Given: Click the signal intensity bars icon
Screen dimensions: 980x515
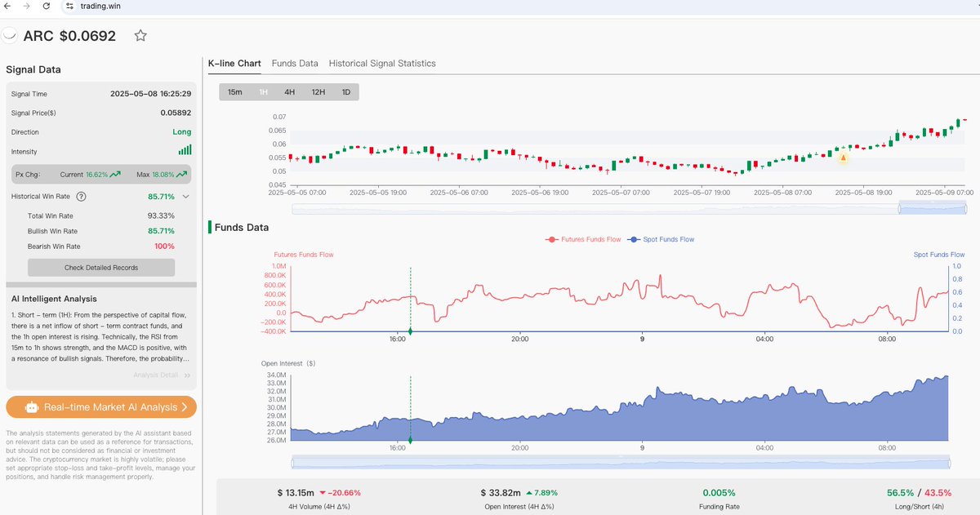Looking at the screenshot, I should 185,150.
